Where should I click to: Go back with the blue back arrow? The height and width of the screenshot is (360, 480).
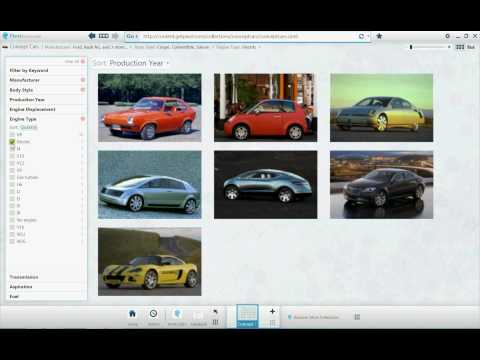click(92, 36)
